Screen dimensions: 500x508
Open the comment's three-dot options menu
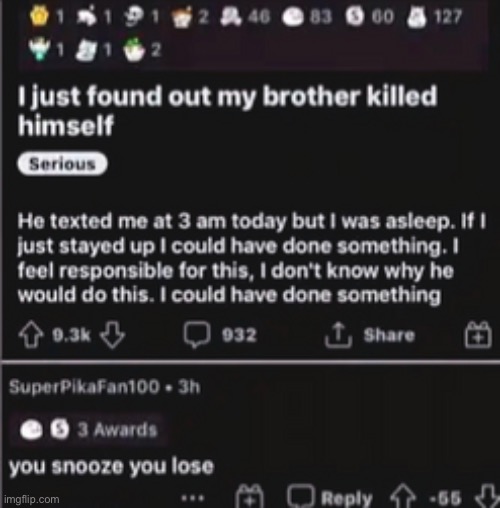tap(192, 498)
